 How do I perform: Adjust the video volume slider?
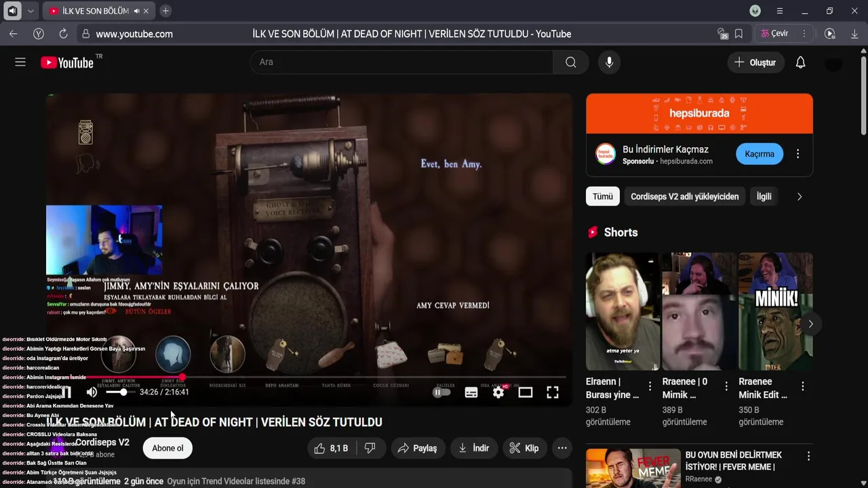tap(119, 392)
